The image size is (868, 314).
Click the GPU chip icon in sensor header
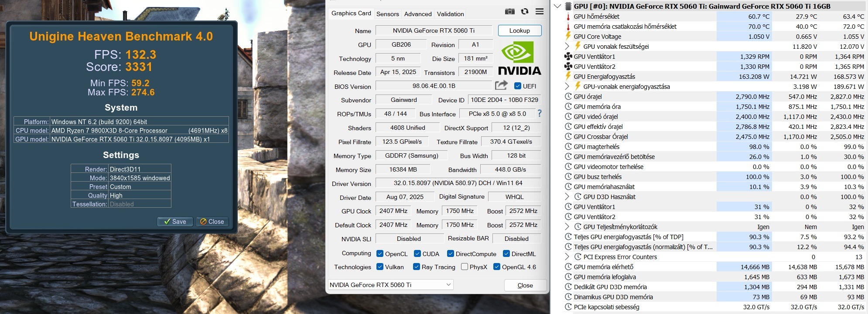coord(568,6)
